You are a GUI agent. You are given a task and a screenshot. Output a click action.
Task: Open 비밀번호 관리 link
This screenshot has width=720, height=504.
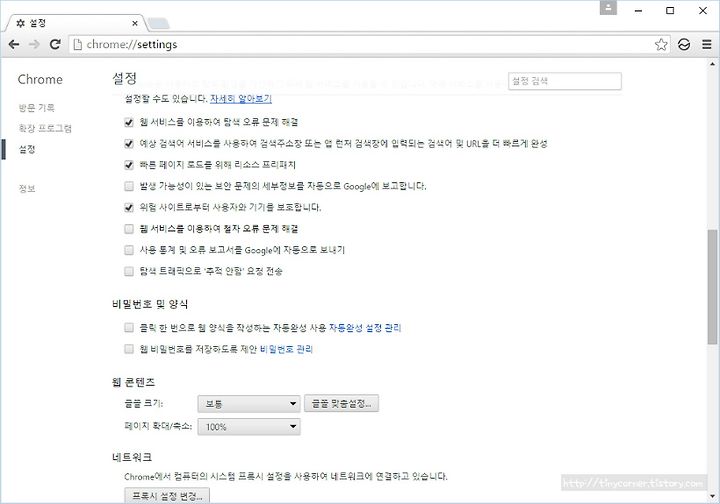[x=286, y=349]
